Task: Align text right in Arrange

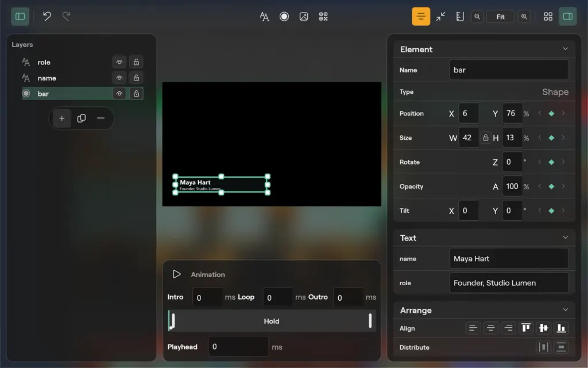Action: [508, 328]
